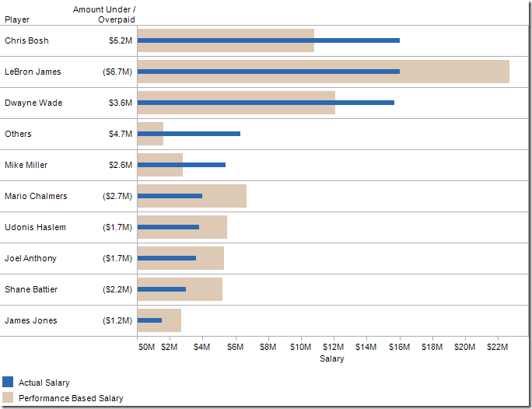Click the $2.6M value for Mike Miller
This screenshot has height=409, width=532.
[121, 165]
